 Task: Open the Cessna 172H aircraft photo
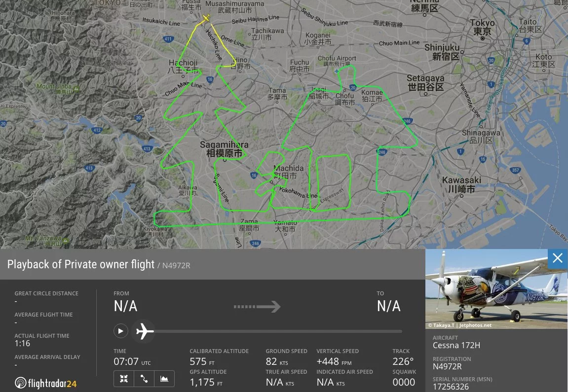[496, 289]
